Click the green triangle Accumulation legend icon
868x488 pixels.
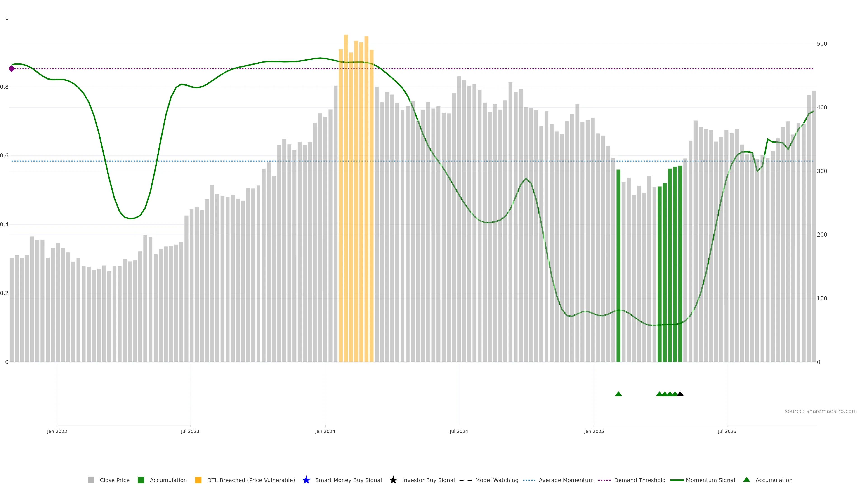point(746,480)
